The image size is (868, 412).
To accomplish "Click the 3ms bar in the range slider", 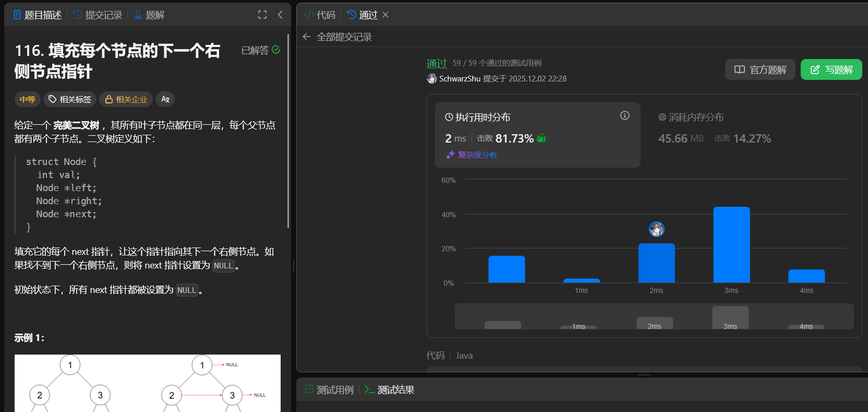I will (x=730, y=317).
